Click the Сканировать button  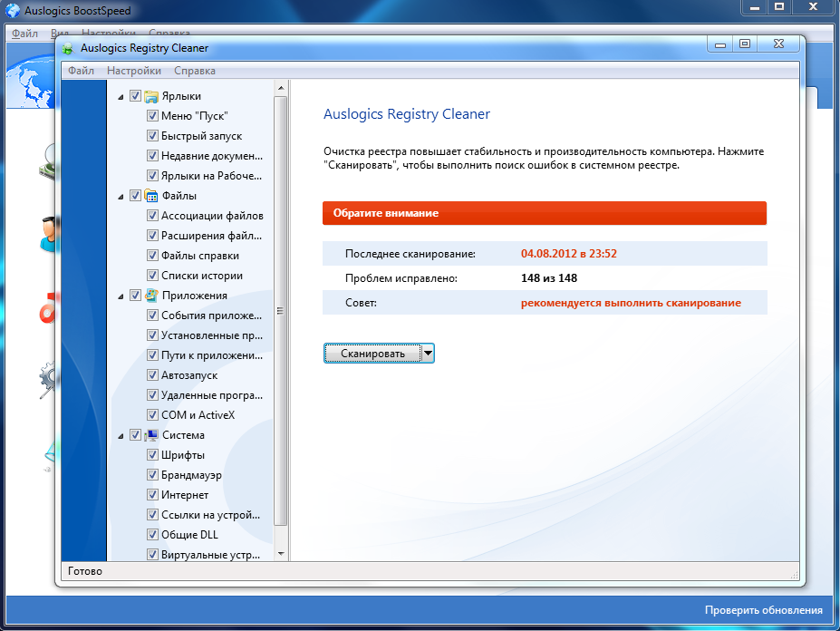(x=372, y=354)
